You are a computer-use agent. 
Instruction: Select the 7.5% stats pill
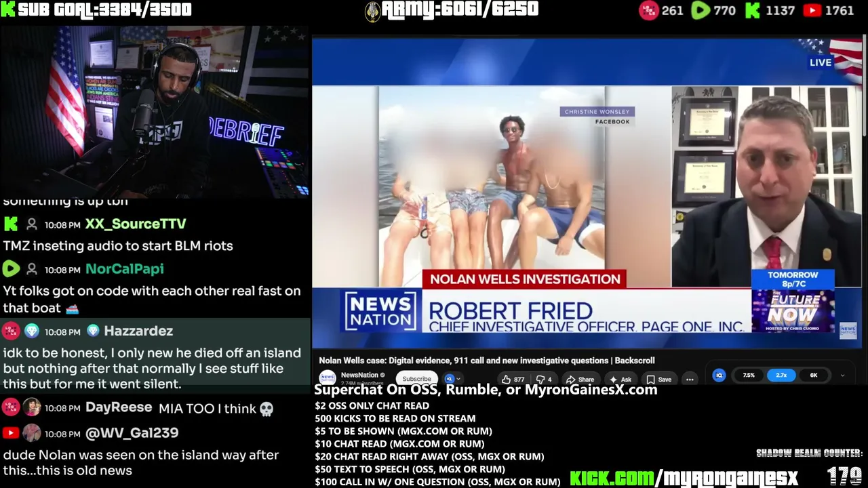[749, 375]
